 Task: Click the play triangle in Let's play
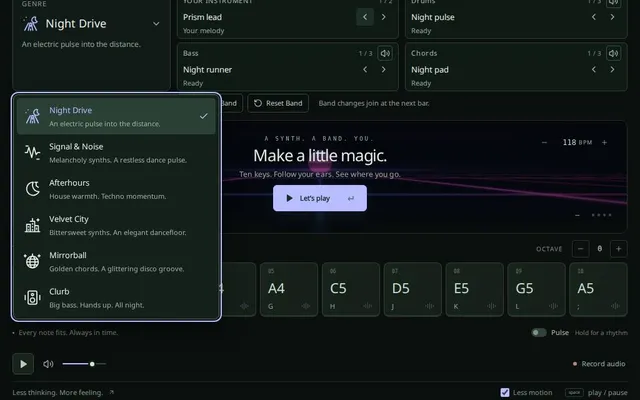(289, 198)
